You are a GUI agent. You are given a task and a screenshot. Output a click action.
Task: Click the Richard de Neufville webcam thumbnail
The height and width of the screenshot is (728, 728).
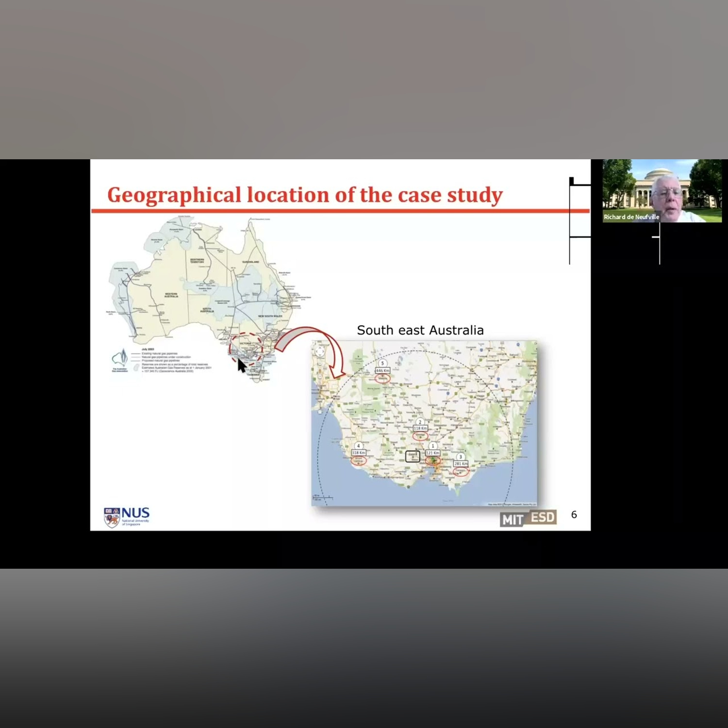pos(662,191)
